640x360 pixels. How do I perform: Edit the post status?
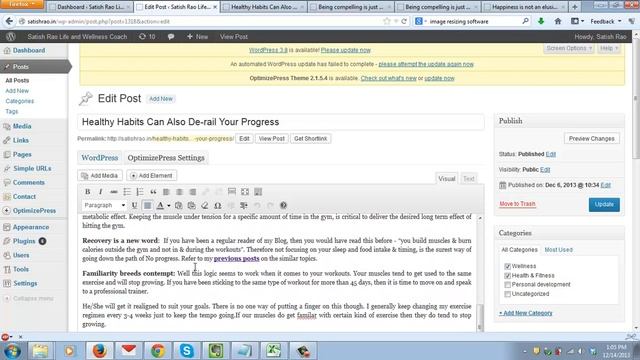[551, 154]
